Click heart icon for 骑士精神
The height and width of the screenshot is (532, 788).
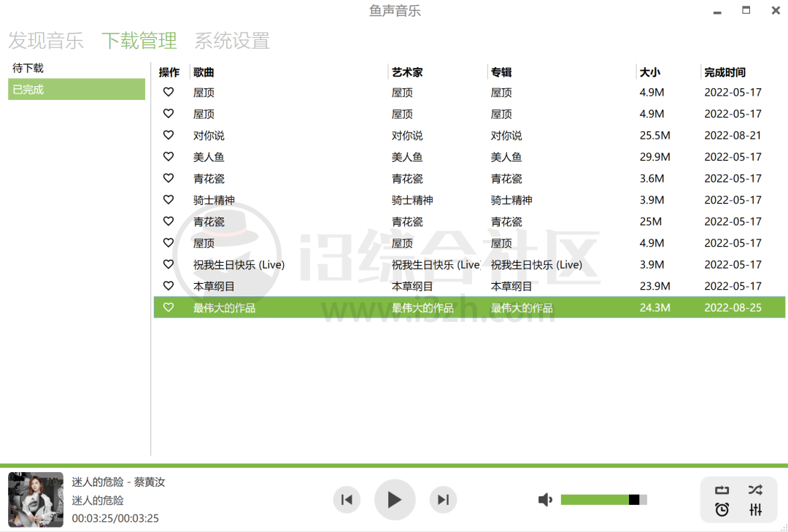tap(169, 200)
